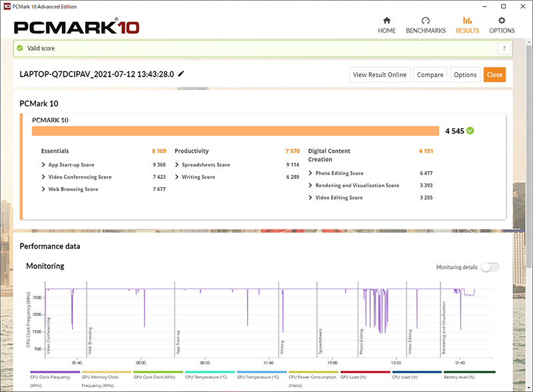Click the CPU Temperature legend color bar
Screen dimensions: 533x392
[209, 372]
